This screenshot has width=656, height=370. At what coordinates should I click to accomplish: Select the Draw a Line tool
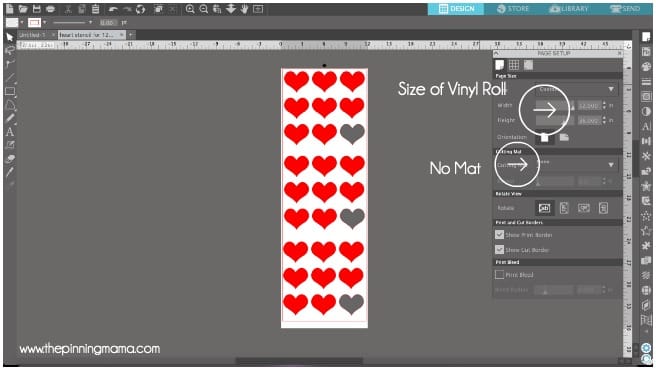coord(10,78)
